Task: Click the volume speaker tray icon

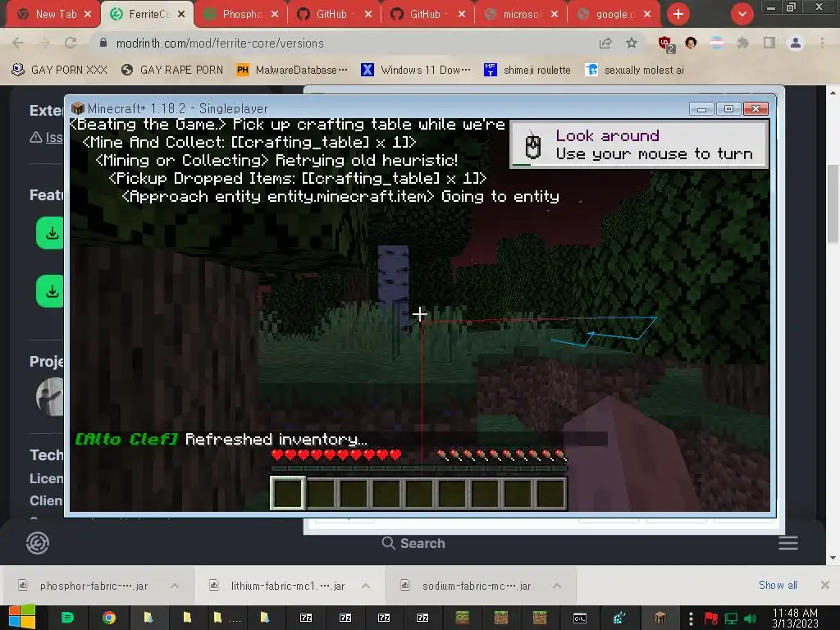Action: tap(750, 619)
